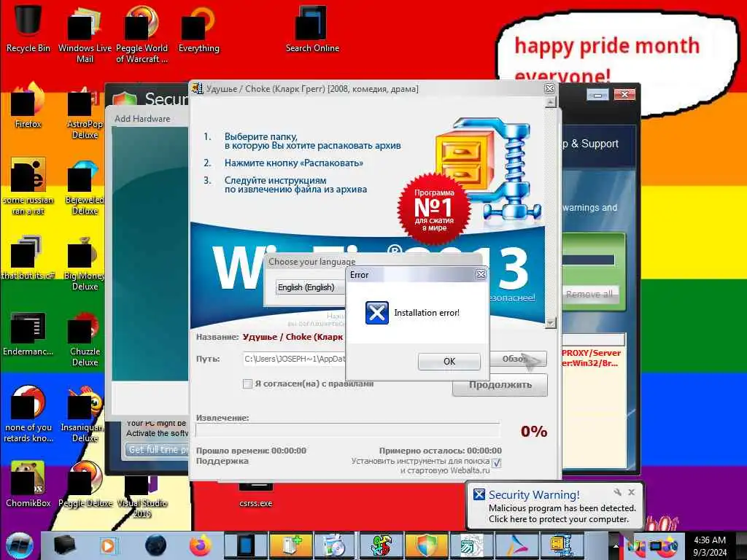Launch Bejeweled Deluxe desktop shortcut
The image size is (747, 560).
coord(85,187)
